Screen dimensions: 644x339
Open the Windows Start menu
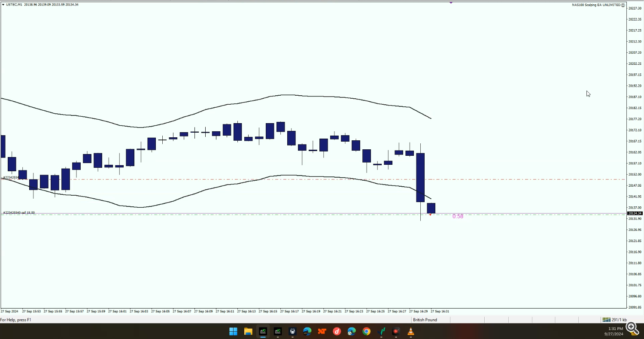[x=233, y=331]
